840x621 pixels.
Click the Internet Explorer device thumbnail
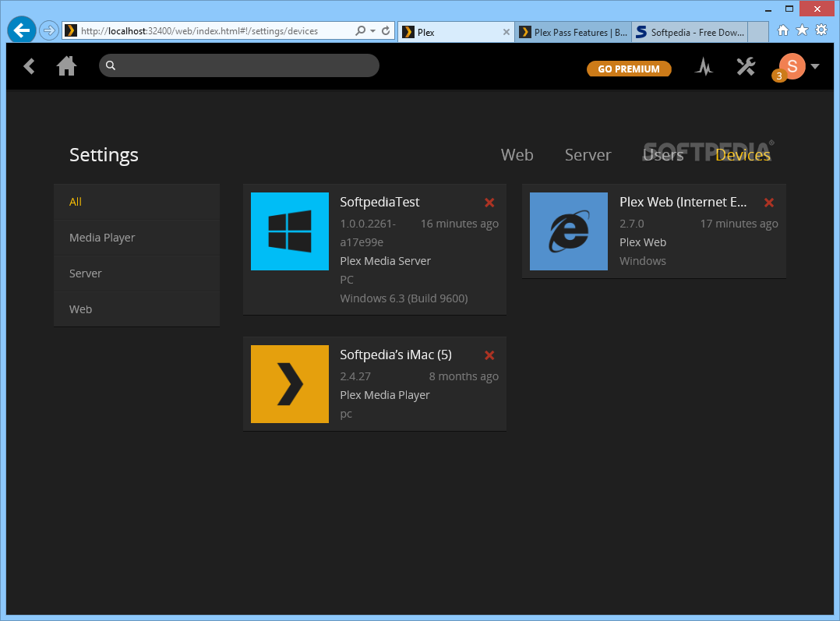click(569, 231)
